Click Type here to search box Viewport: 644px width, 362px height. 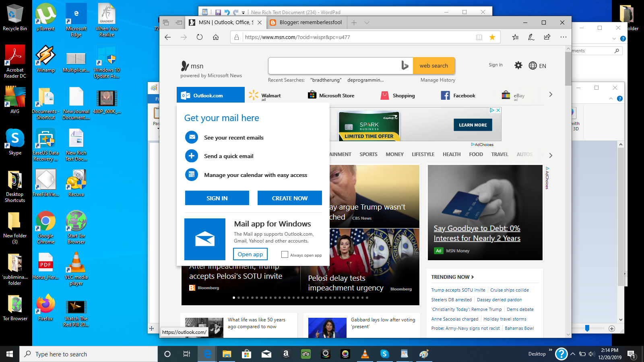(x=89, y=354)
